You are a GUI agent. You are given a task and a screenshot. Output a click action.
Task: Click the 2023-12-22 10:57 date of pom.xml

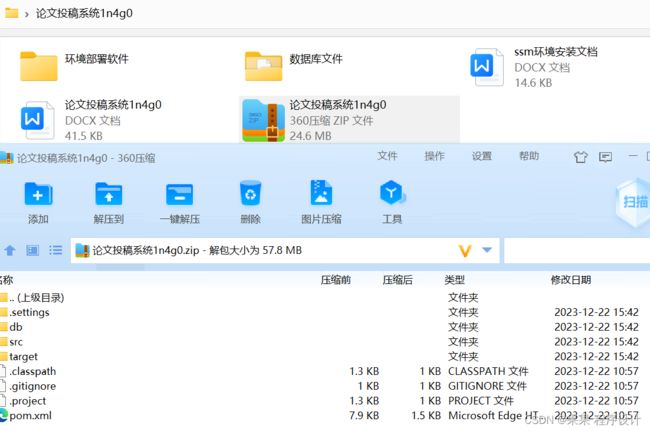(597, 415)
